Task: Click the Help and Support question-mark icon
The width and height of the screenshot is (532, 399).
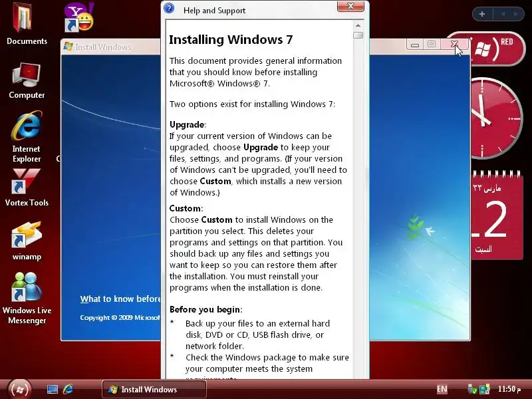Action: tap(169, 8)
